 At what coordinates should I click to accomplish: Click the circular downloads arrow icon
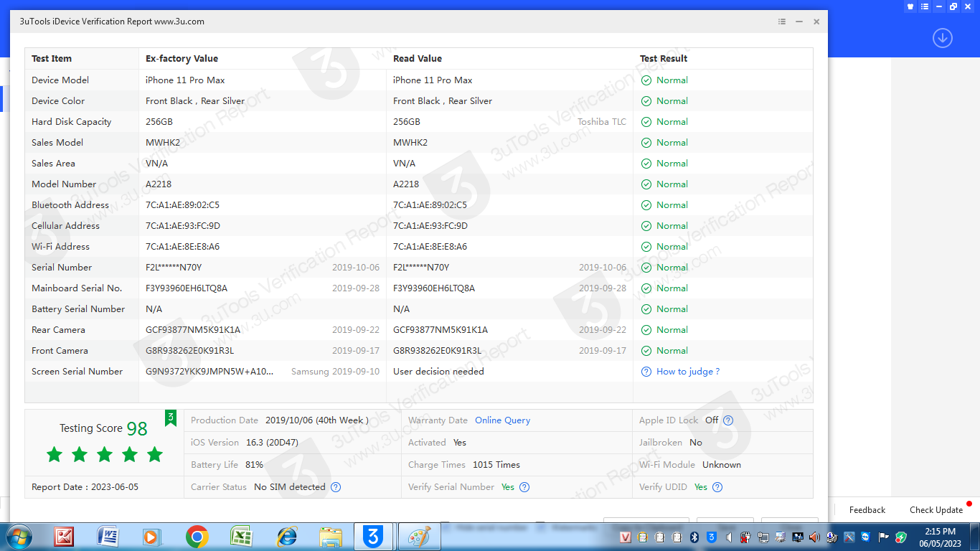pos(942,38)
